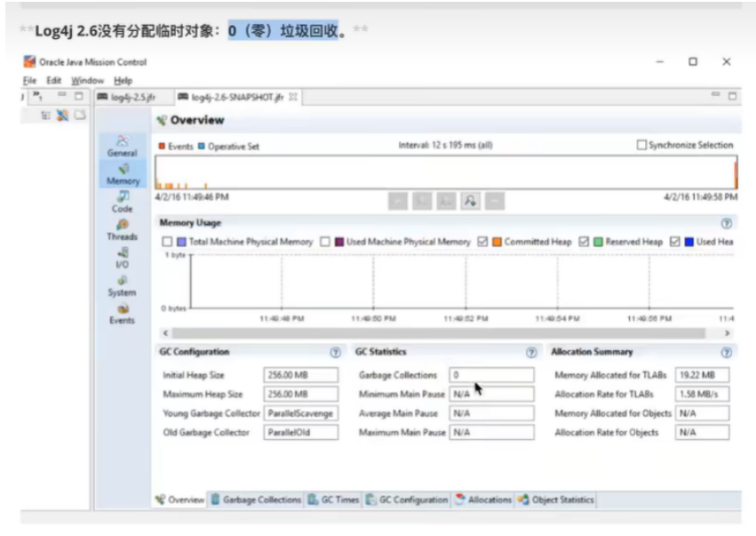This screenshot has height=536, width=756.
Task: Click the 'Interval: 12 s 195 ms (all)' text
Action: (x=445, y=145)
